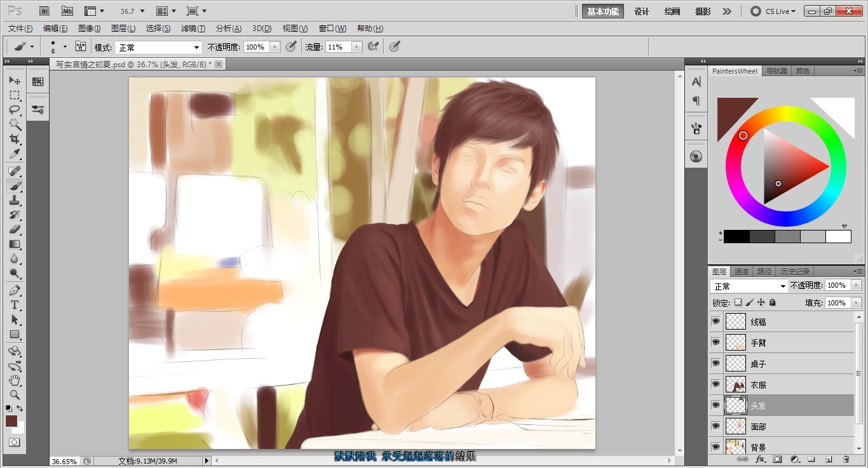Screen dimensions: 868x468
Task: Select the 3D Rotate tool
Action: [15, 351]
